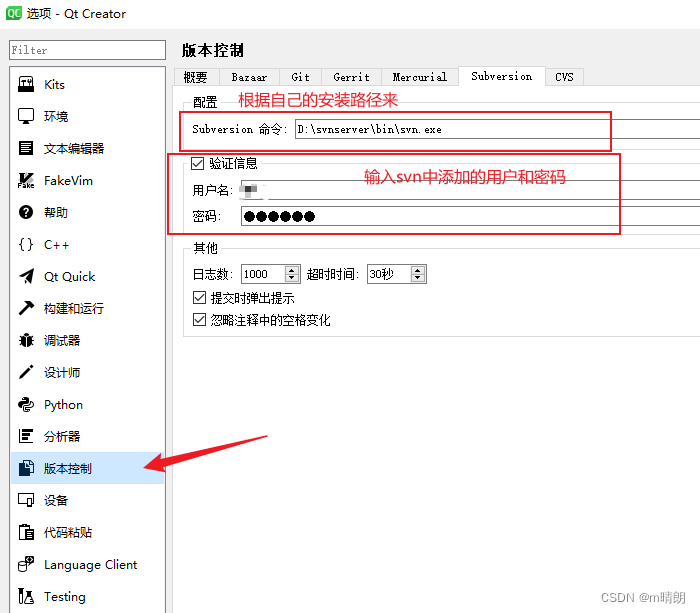Click the 构建和运行 hammer icon
The height and width of the screenshot is (613, 700).
click(26, 308)
